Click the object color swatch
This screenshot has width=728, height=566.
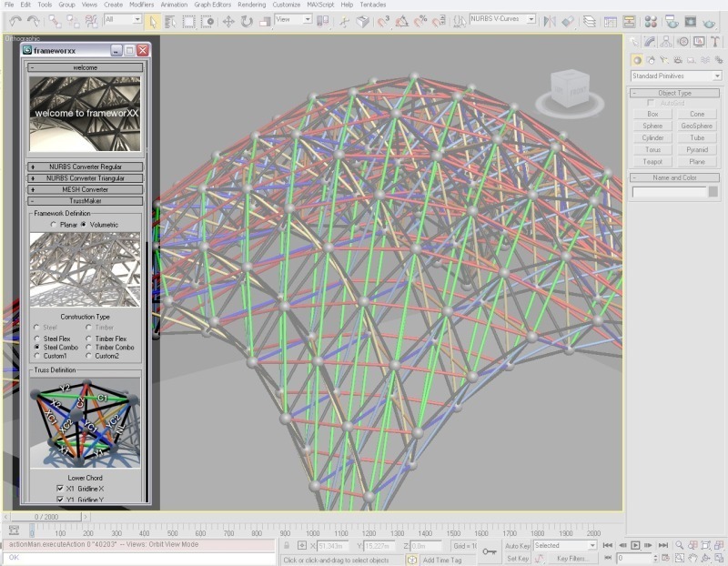[713, 192]
